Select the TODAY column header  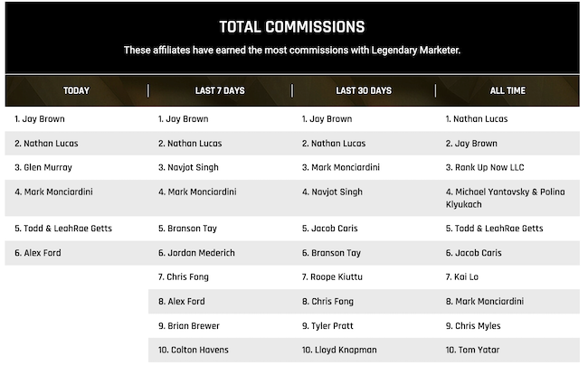(x=76, y=90)
